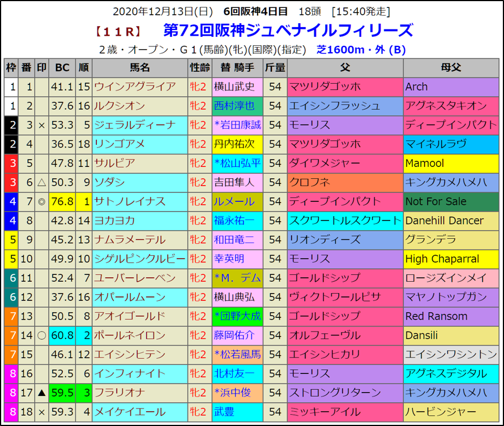Click the ◎ mark for Satono Reinas
This screenshot has width=504, height=426.
41,201
